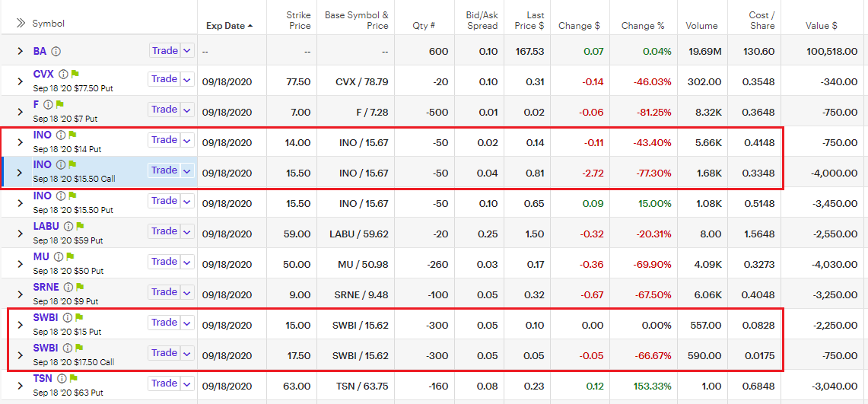Click green flag icon on TSN row
Viewport: 868px width, 404px height.
click(x=73, y=379)
